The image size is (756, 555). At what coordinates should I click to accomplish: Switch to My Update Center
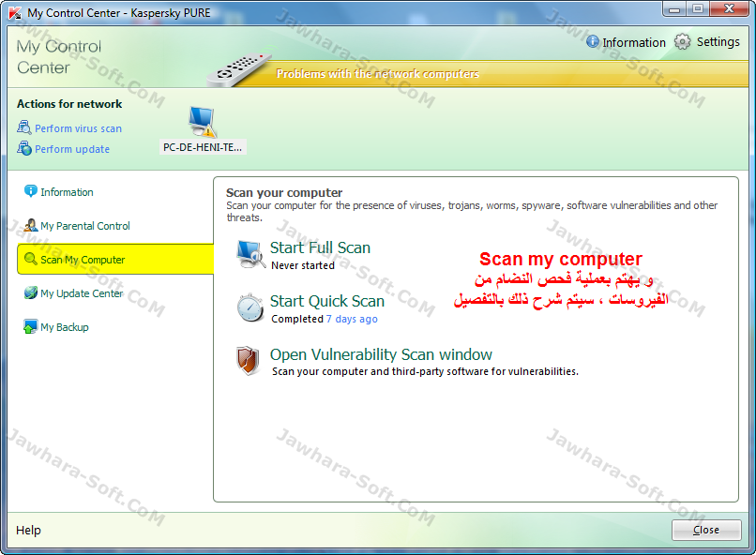[x=82, y=293]
